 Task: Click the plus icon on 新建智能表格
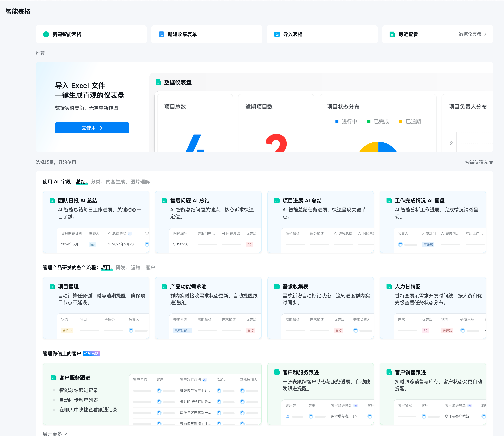(x=46, y=34)
